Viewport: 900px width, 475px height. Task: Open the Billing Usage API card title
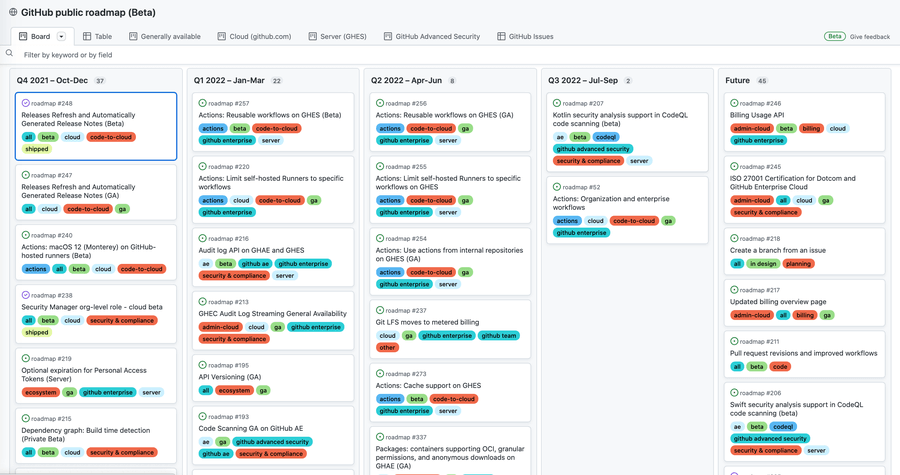[x=757, y=115]
